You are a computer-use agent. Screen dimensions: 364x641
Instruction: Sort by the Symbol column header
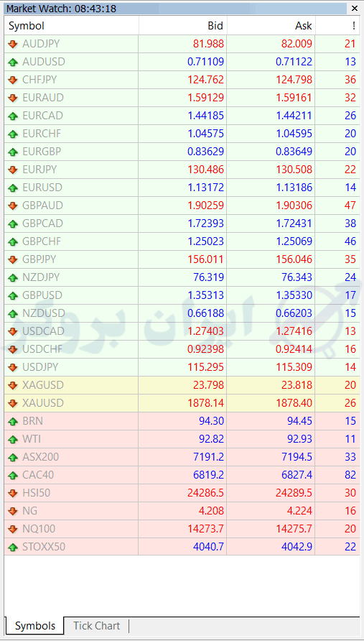72,26
